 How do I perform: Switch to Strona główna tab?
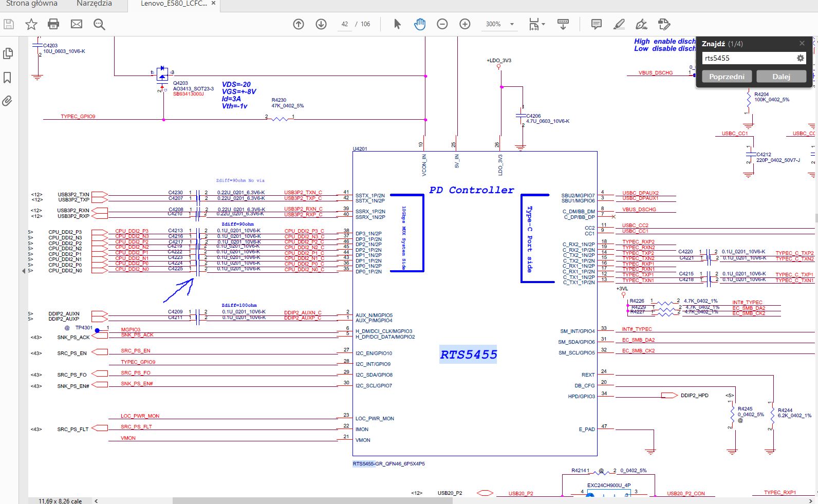(32, 4)
